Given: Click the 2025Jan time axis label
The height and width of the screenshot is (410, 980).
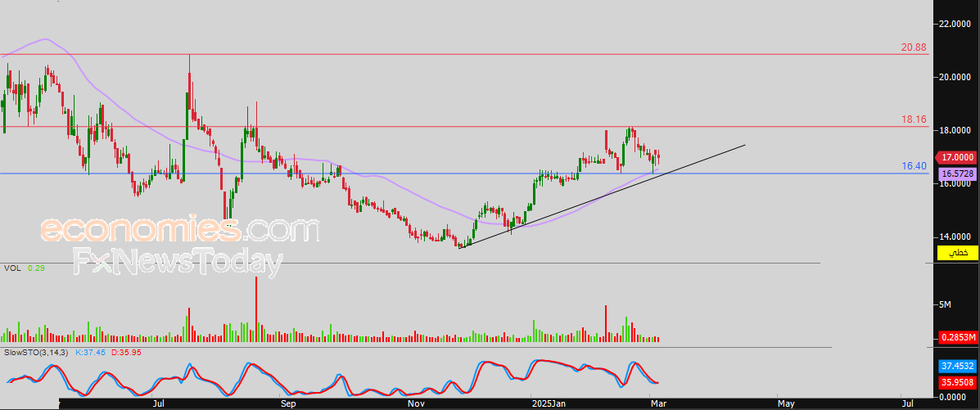Looking at the screenshot, I should pyautogui.click(x=548, y=404).
